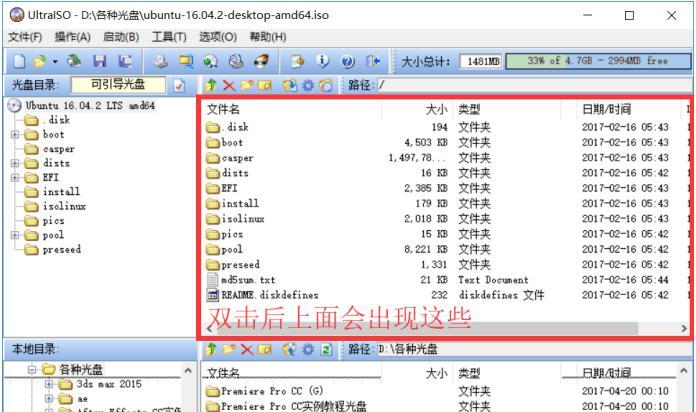
Task: Click the New file icon in main toolbar
Action: coord(19,61)
